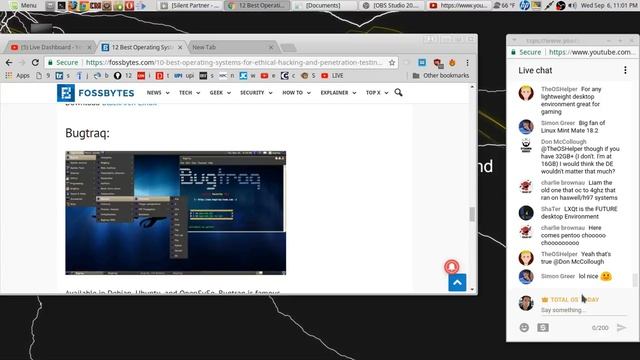Click charlie brownau pentoo message
The height and width of the screenshot is (360, 640).
pyautogui.click(x=573, y=235)
